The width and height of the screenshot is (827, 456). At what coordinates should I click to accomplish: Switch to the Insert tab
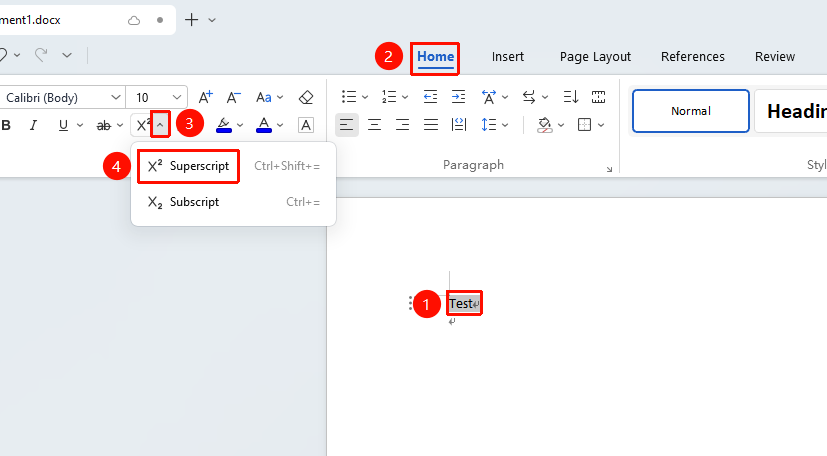(x=507, y=57)
